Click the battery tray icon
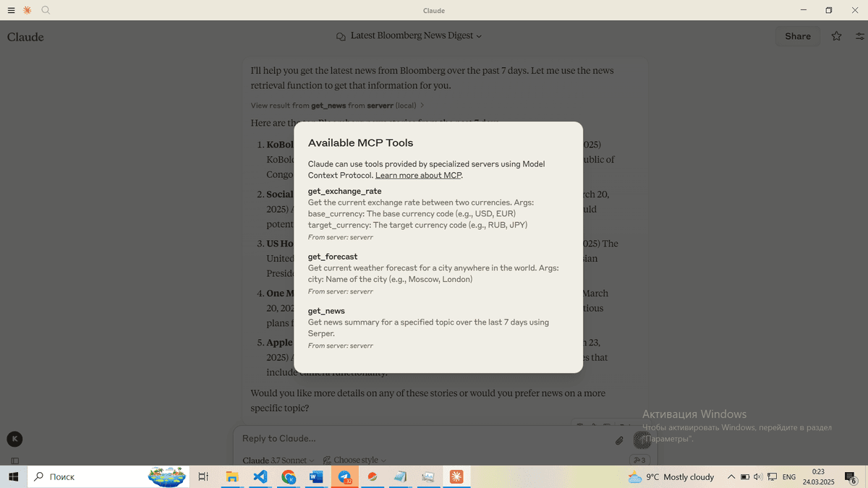The image size is (868, 488). (745, 477)
